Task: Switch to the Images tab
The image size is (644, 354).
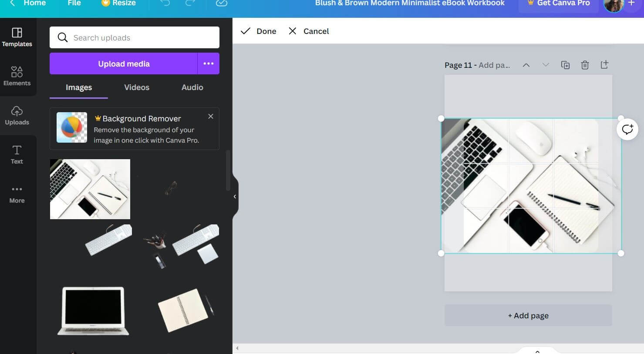Action: pyautogui.click(x=79, y=87)
